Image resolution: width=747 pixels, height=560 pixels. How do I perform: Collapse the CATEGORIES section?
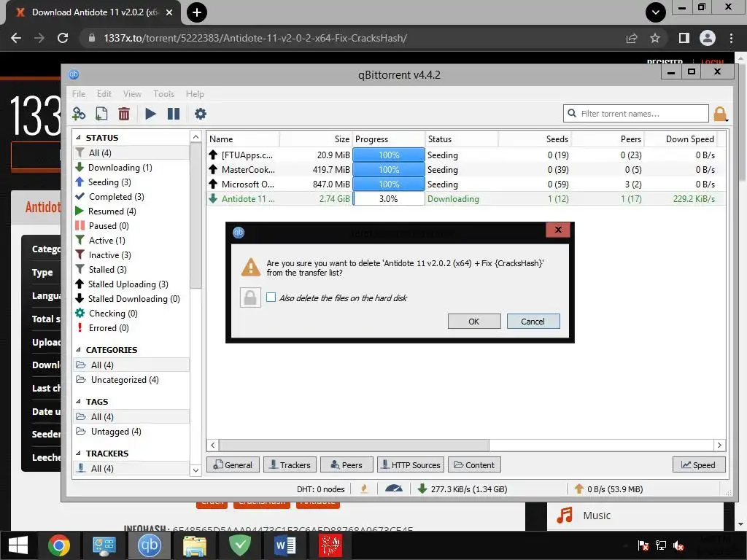pyautogui.click(x=79, y=350)
